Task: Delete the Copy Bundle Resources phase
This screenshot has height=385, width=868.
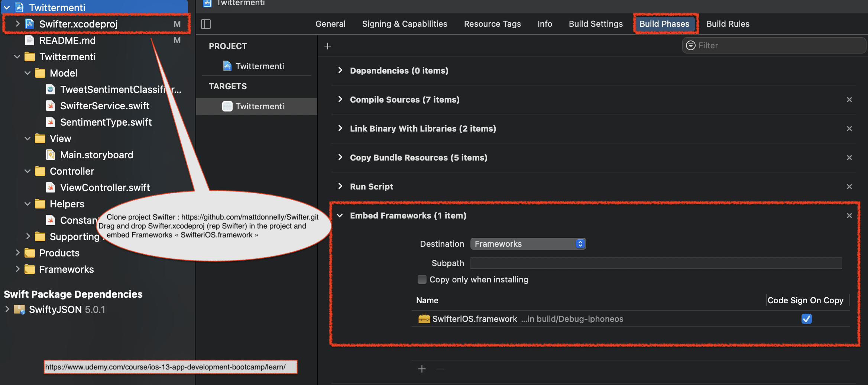Action: click(x=849, y=158)
